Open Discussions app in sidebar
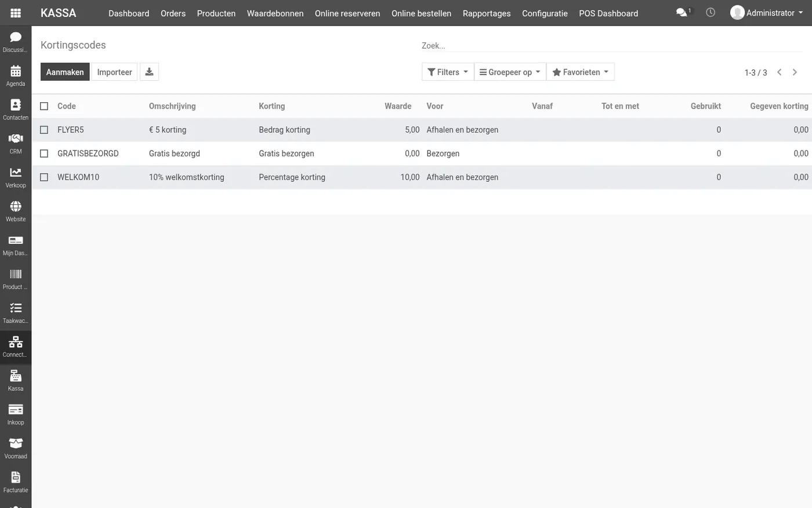Screen dimensions: 812x508 (16, 42)
